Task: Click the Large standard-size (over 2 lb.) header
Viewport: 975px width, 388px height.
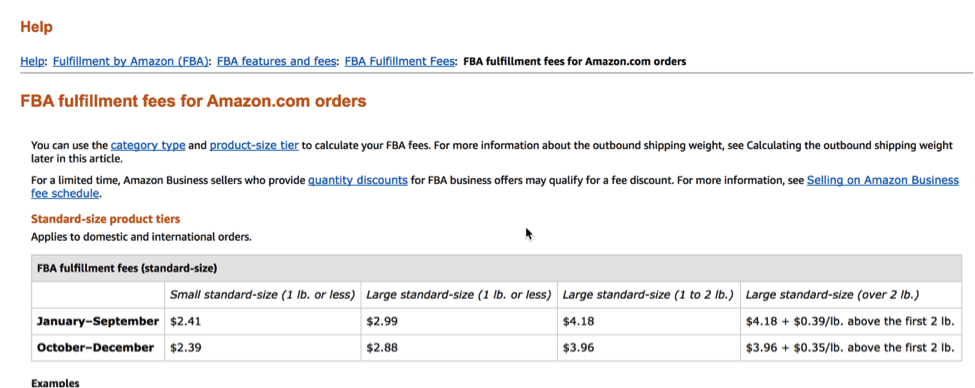Action: tap(832, 294)
